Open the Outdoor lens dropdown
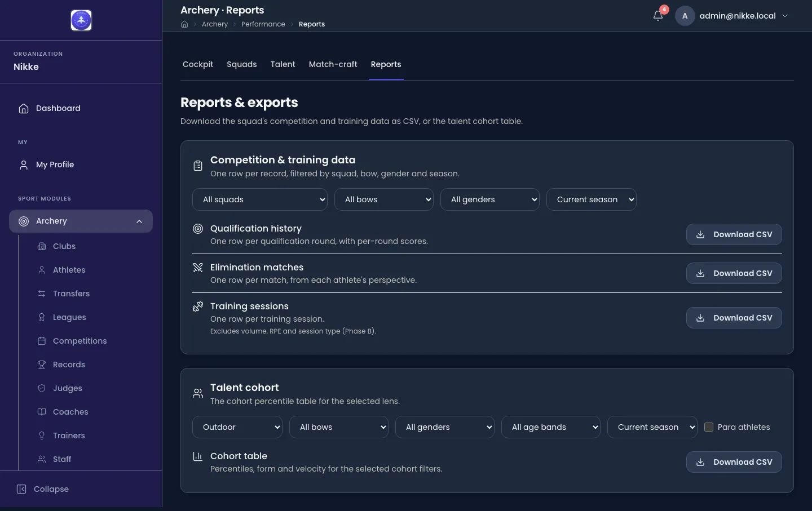The height and width of the screenshot is (511, 812). pos(237,427)
